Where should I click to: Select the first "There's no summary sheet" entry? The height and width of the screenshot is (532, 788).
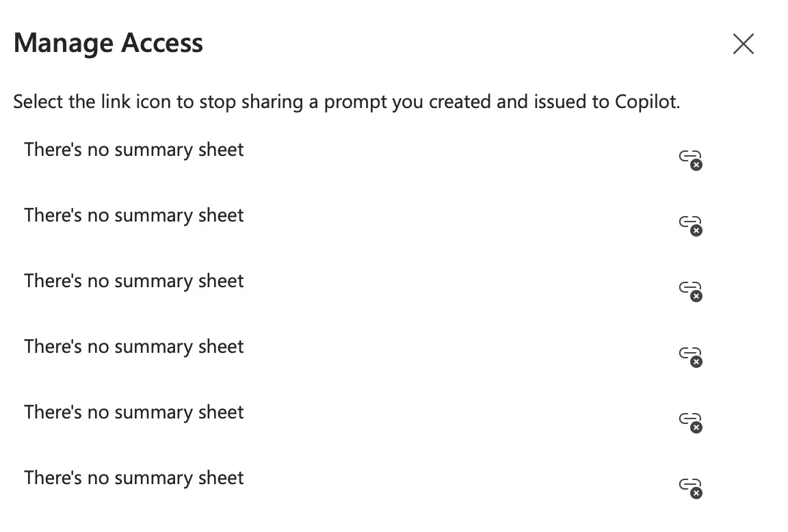(134, 150)
